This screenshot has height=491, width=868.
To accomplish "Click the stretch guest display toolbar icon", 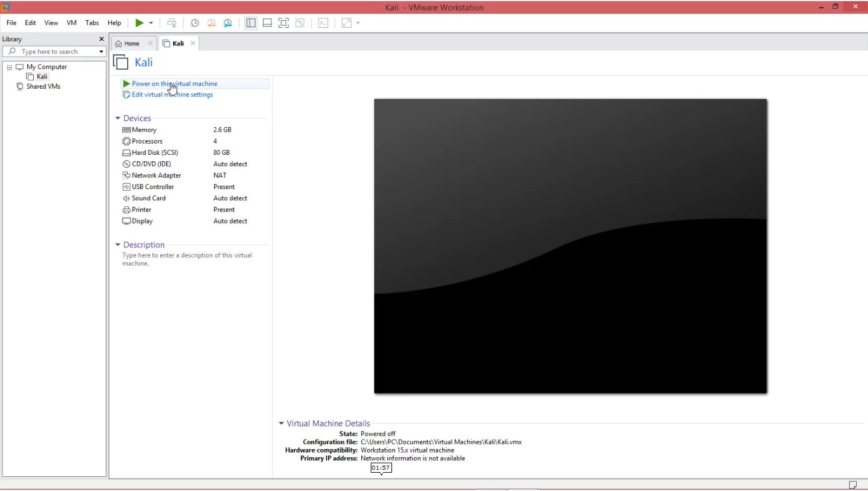I will coord(346,23).
